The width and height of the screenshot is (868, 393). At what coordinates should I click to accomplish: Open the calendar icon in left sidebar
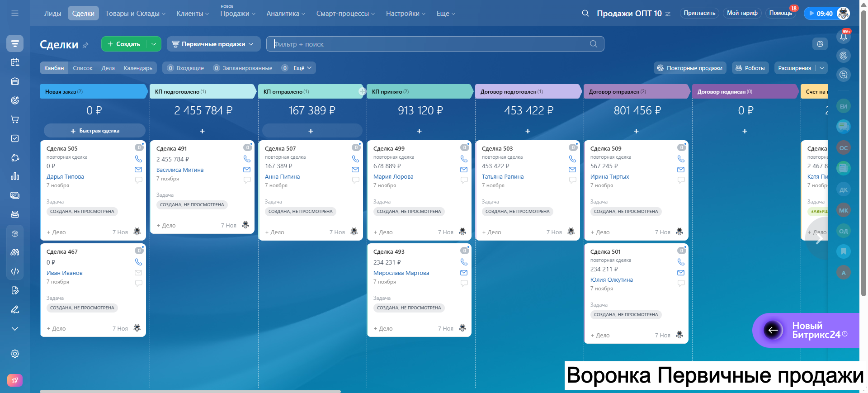(15, 62)
